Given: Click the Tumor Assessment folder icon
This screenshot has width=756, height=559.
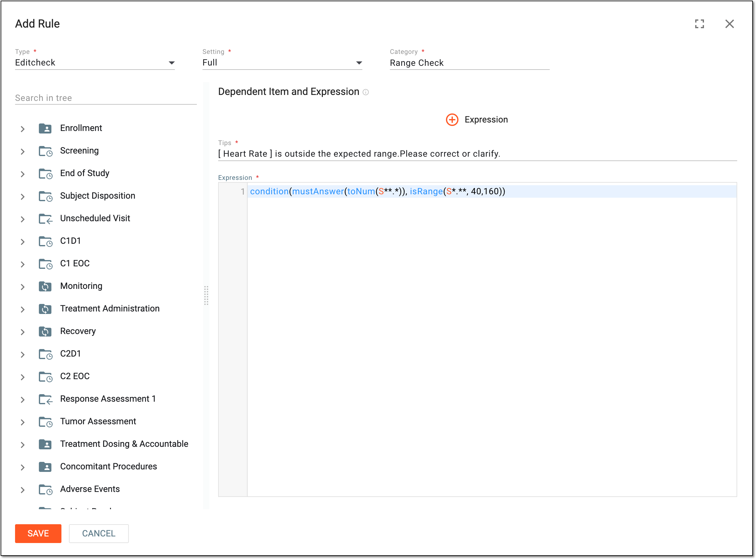Looking at the screenshot, I should click(45, 422).
